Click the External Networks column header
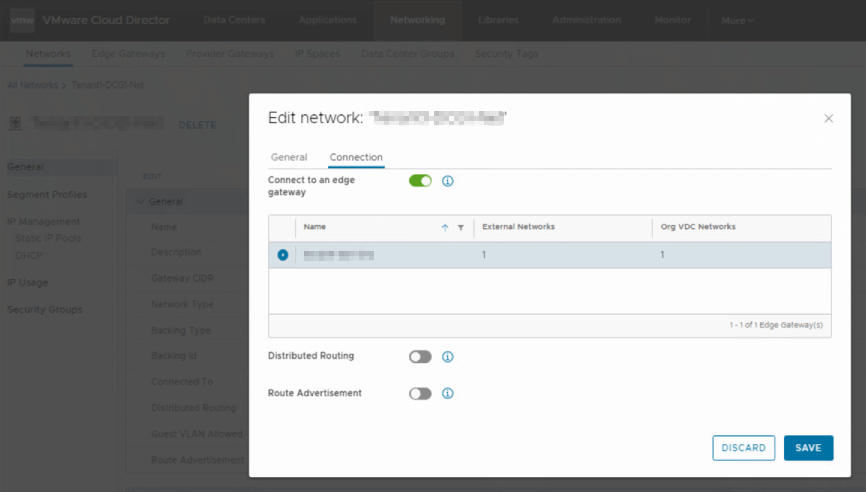Screen dimensions: 866x492 pyautogui.click(x=518, y=227)
